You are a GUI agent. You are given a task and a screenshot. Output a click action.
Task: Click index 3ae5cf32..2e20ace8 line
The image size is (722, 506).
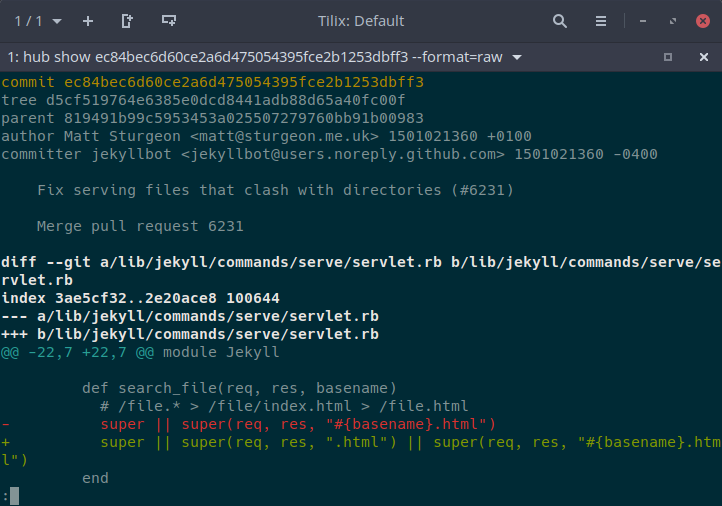140,298
